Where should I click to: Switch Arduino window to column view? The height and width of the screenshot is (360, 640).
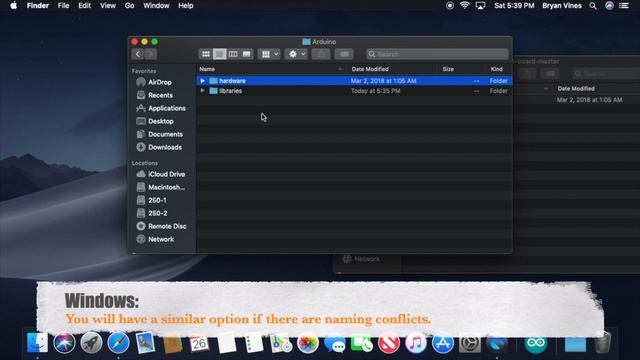click(233, 54)
